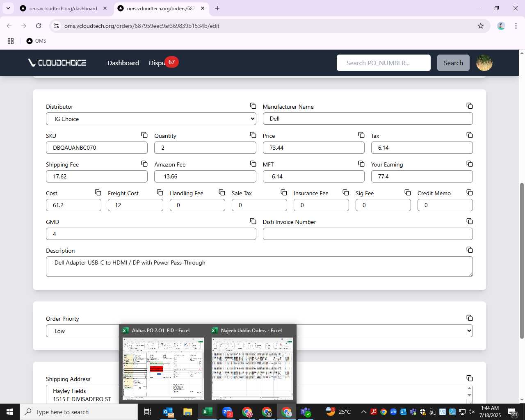The width and height of the screenshot is (525, 420).
Task: Click the page vertical scrollbar thumb
Action: pos(522,260)
